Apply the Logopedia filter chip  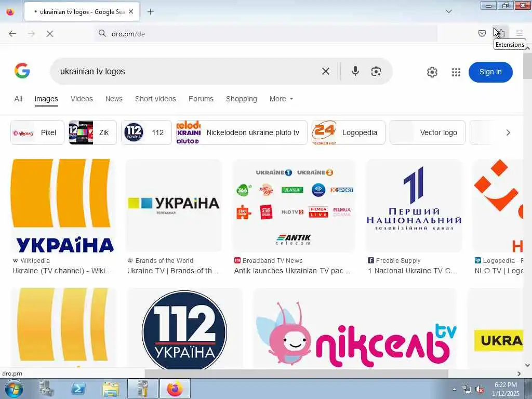click(349, 132)
